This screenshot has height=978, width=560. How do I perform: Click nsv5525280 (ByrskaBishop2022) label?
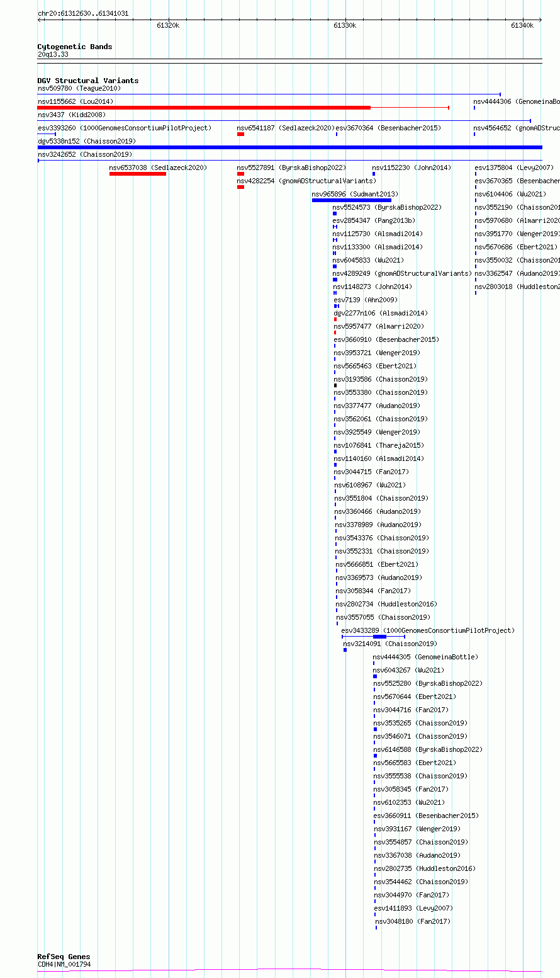tap(428, 683)
